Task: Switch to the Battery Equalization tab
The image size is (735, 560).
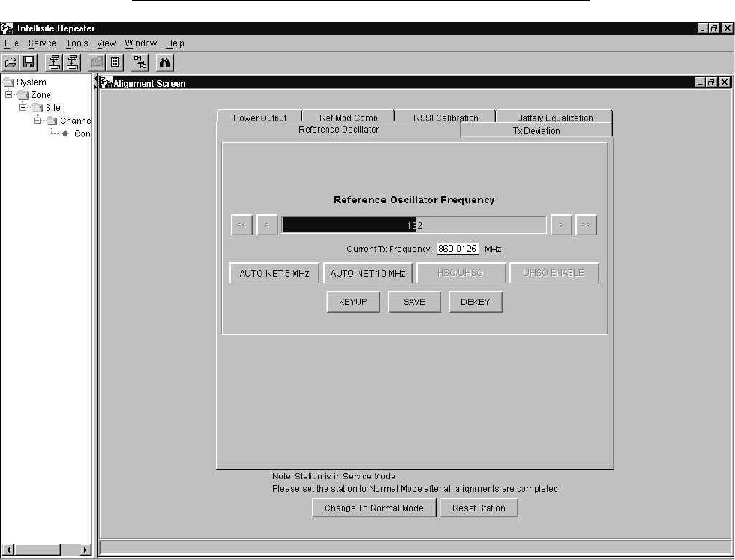Action: tap(554, 117)
